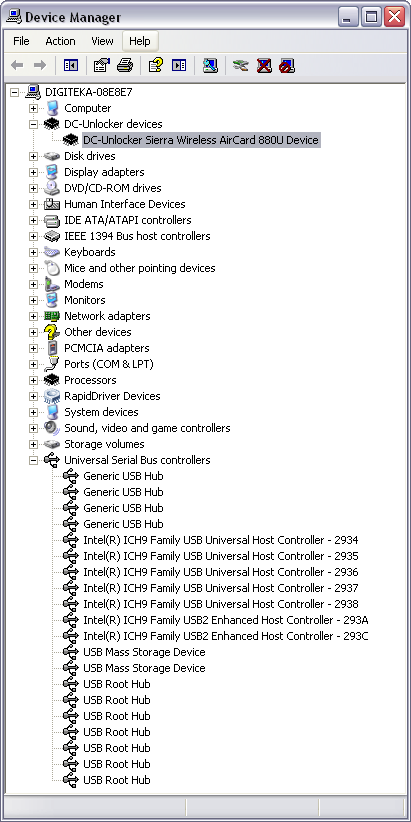
Task: Click the computer icon beside DIGITEKA-08E8E7
Action: pos(33,92)
